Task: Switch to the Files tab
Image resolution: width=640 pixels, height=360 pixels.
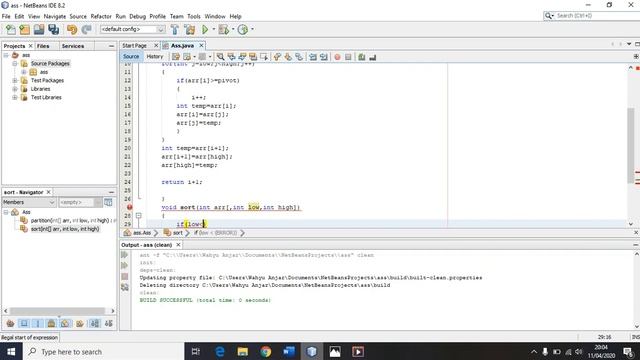Action: [43, 46]
